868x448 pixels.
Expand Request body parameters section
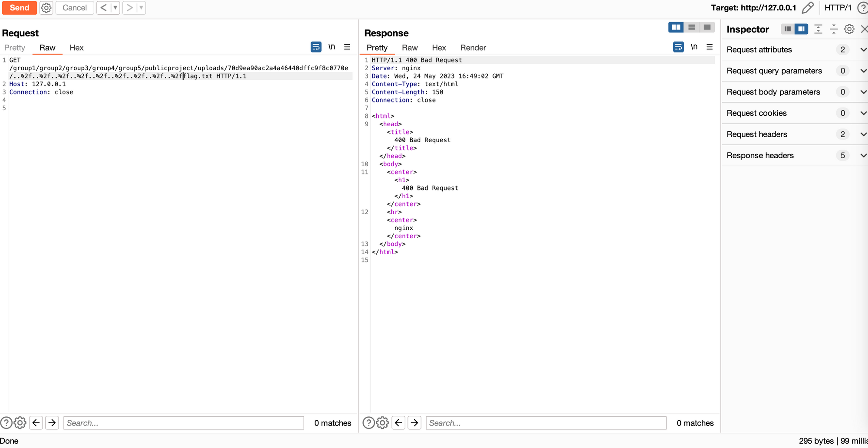[x=795, y=92]
